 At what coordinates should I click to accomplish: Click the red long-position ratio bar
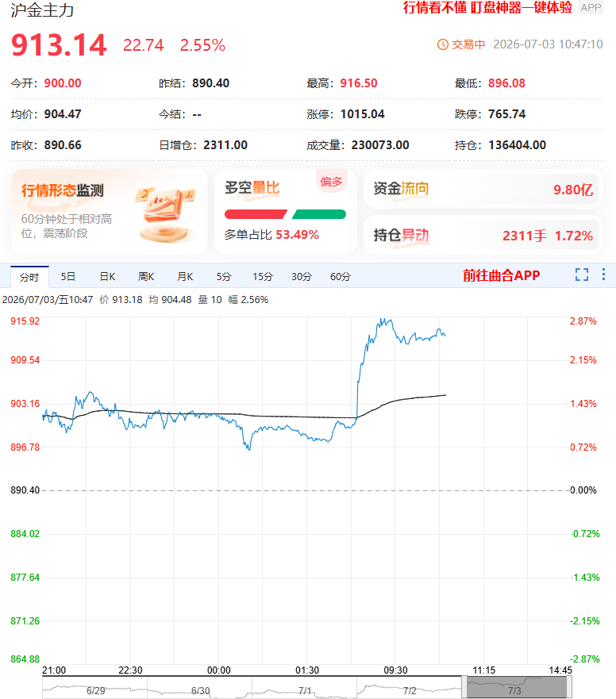tap(256, 214)
